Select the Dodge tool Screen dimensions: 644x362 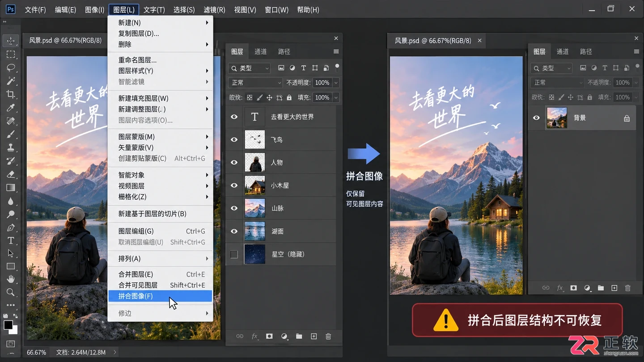tap(11, 214)
